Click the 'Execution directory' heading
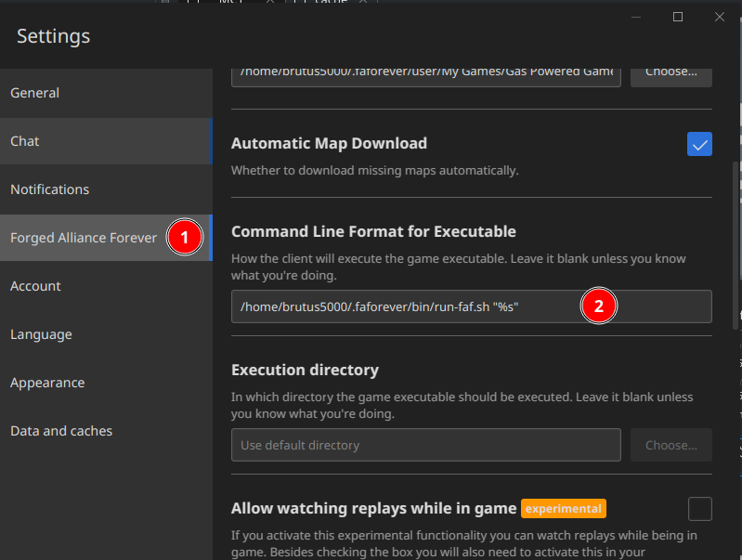The width and height of the screenshot is (742, 560). (305, 370)
